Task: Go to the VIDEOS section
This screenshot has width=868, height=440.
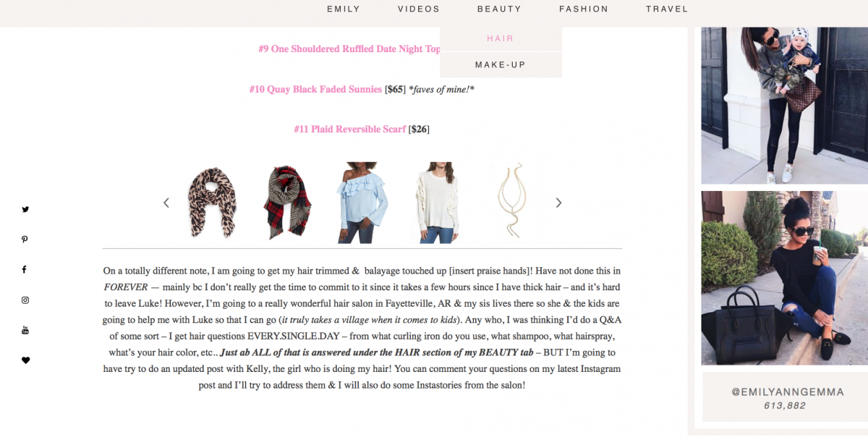Action: click(419, 9)
